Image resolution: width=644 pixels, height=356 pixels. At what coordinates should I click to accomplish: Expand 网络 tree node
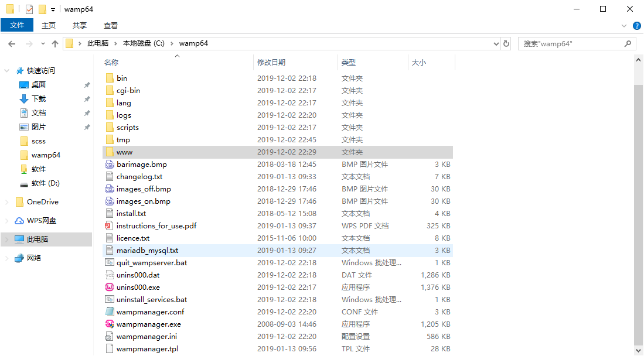[6, 258]
